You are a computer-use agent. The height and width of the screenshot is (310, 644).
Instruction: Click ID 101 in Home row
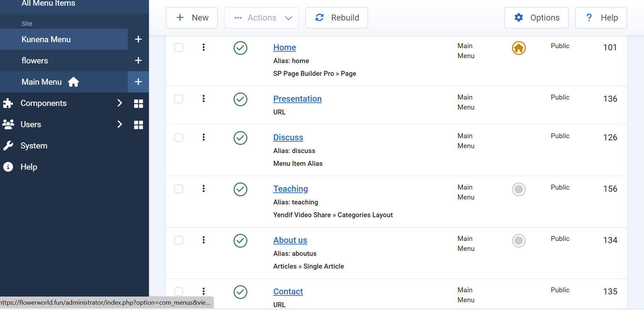click(x=610, y=47)
